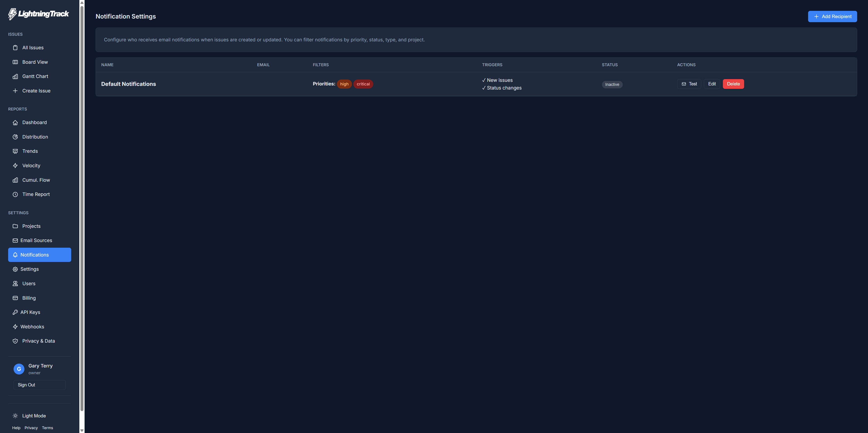The height and width of the screenshot is (433, 868).
Task: Send a Test notification email
Action: 689,84
